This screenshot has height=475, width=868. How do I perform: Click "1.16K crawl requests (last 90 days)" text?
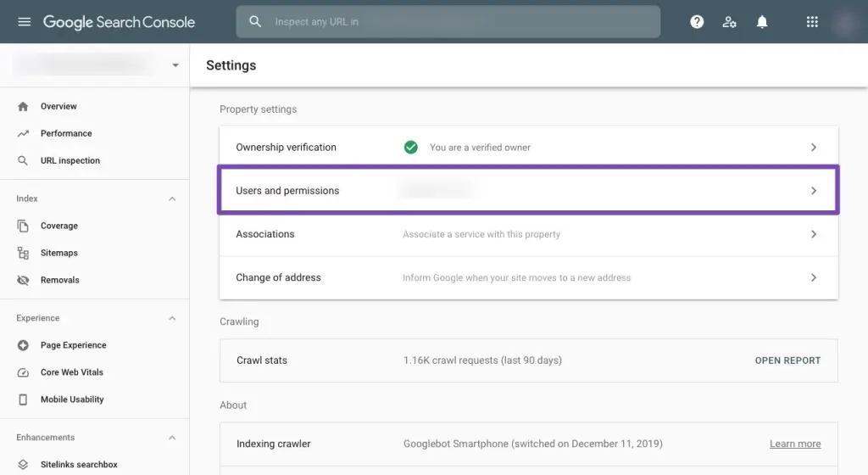pyautogui.click(x=482, y=360)
